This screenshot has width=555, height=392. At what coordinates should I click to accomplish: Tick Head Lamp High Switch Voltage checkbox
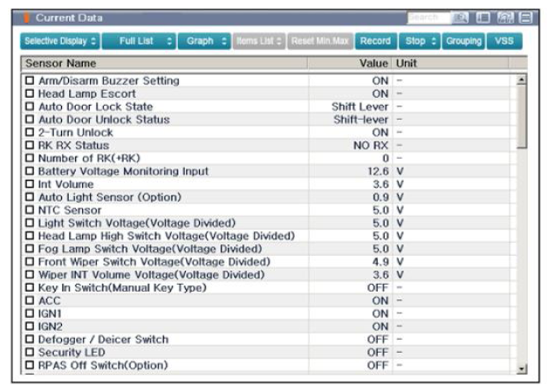pyautogui.click(x=30, y=236)
